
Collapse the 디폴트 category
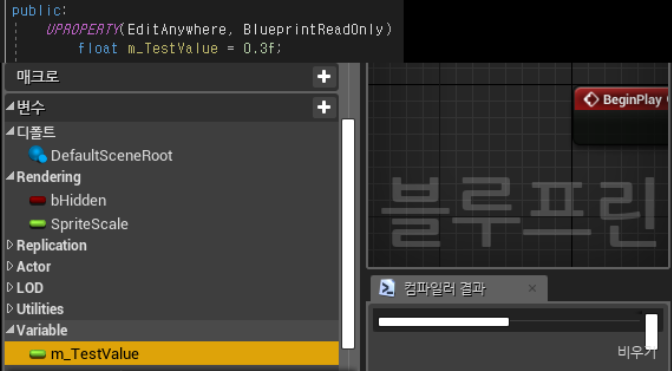(10, 131)
